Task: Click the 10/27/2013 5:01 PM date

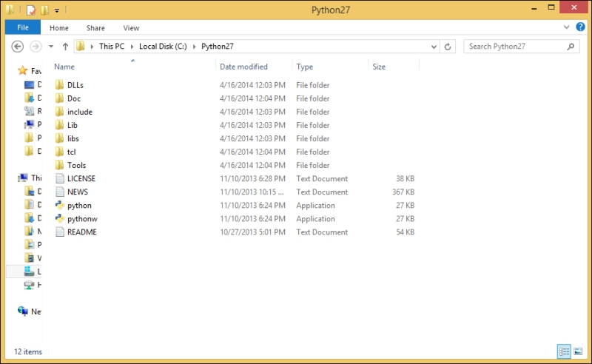Action: tap(252, 232)
